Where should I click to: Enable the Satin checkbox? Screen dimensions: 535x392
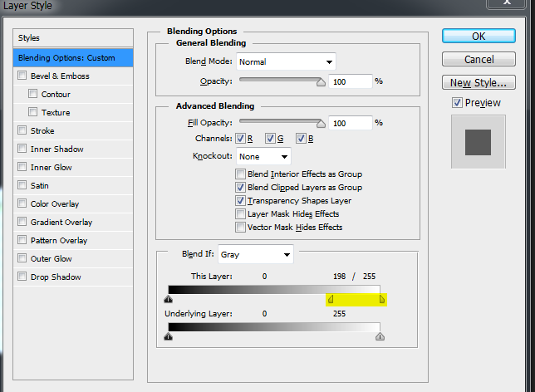(x=22, y=185)
